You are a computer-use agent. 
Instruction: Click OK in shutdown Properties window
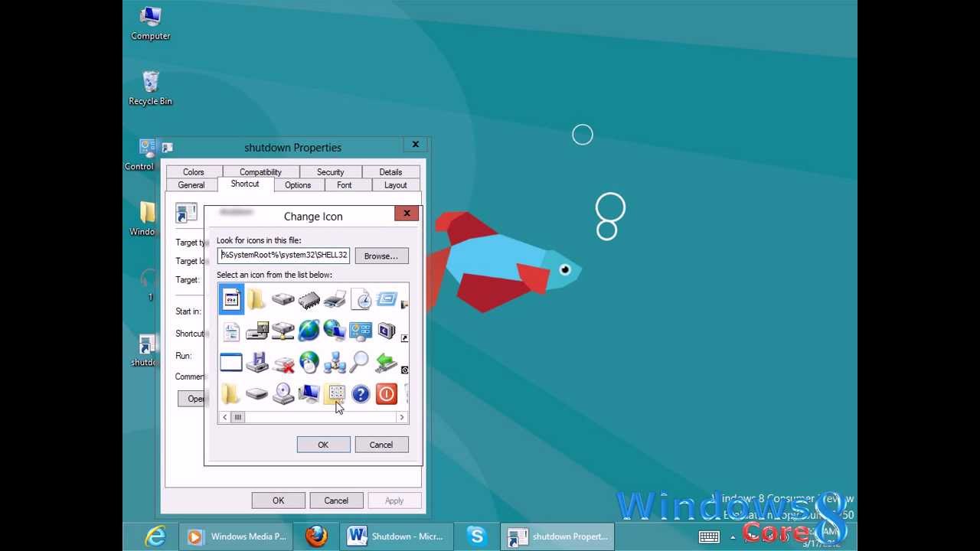[278, 500]
